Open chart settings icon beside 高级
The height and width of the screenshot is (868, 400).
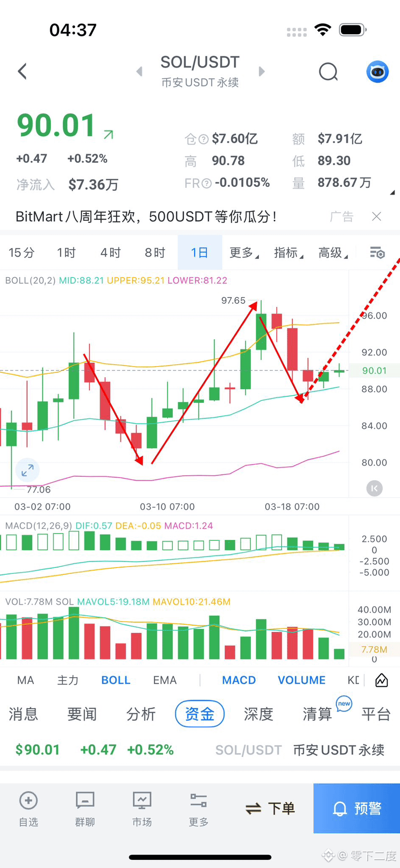[x=377, y=253]
